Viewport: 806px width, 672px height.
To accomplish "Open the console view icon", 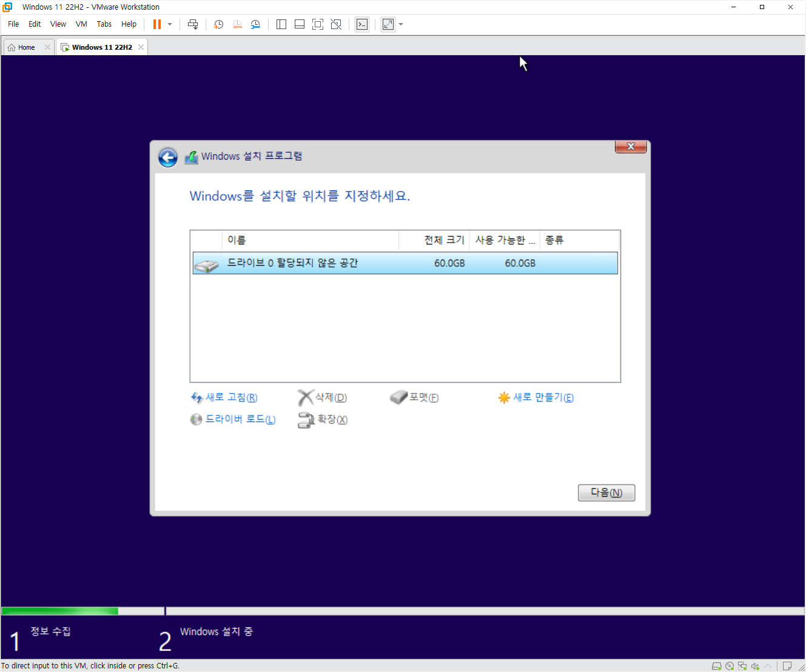I will tap(362, 24).
